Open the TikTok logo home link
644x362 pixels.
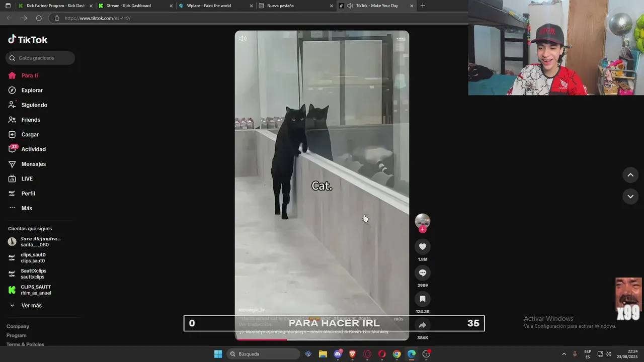click(x=28, y=40)
